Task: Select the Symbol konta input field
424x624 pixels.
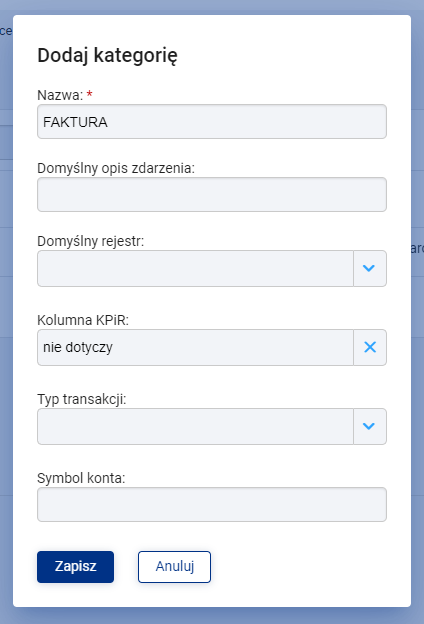Action: click(x=212, y=505)
